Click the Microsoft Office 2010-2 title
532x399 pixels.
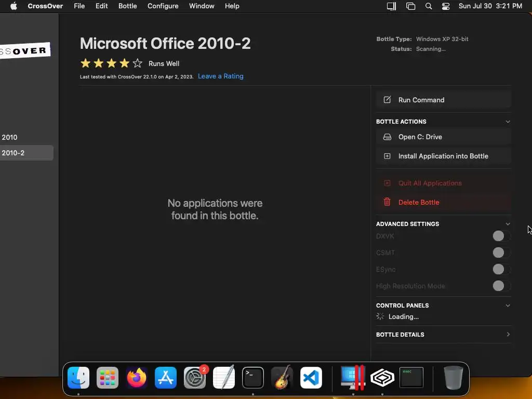pos(165,44)
